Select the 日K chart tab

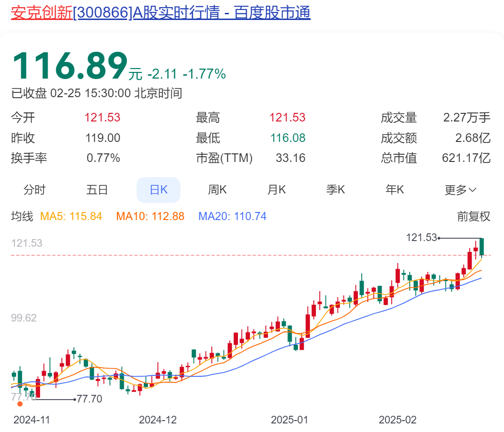pos(158,190)
